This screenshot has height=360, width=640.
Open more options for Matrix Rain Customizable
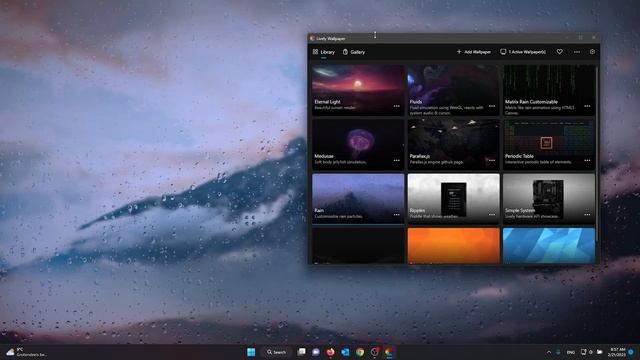587,106
